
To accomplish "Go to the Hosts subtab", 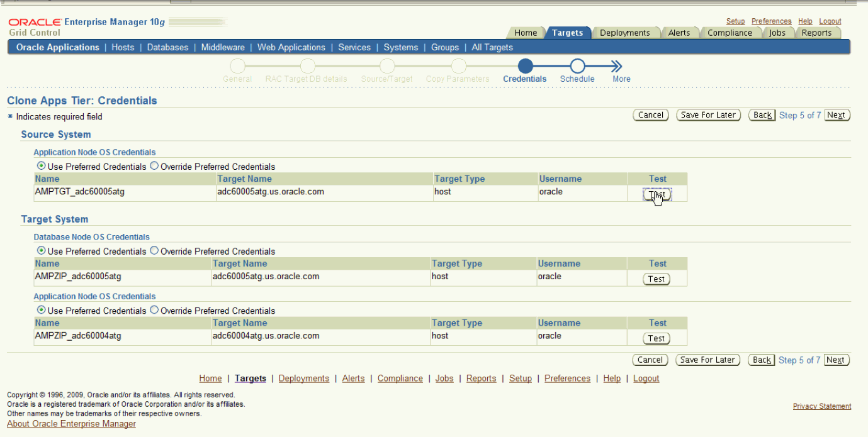I will coord(123,47).
